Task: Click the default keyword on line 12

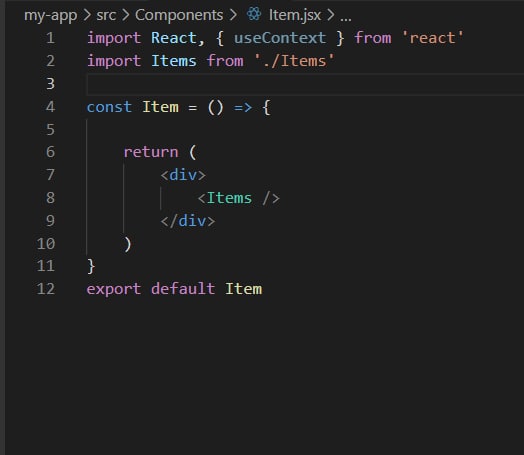Action: pos(183,289)
